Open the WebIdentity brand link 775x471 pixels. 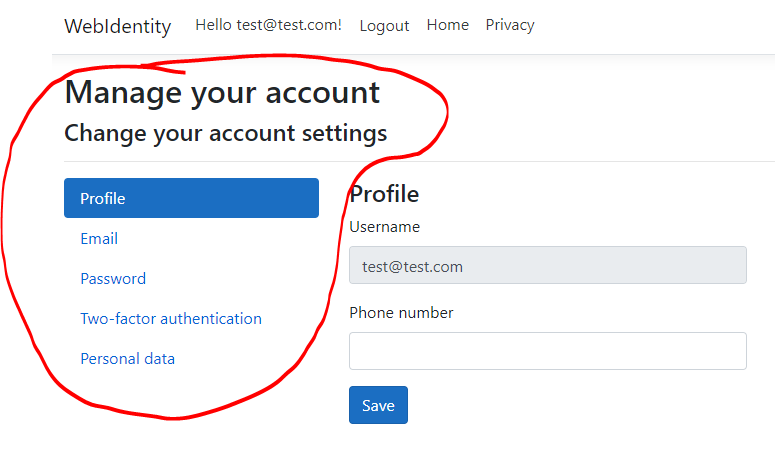pos(118,26)
